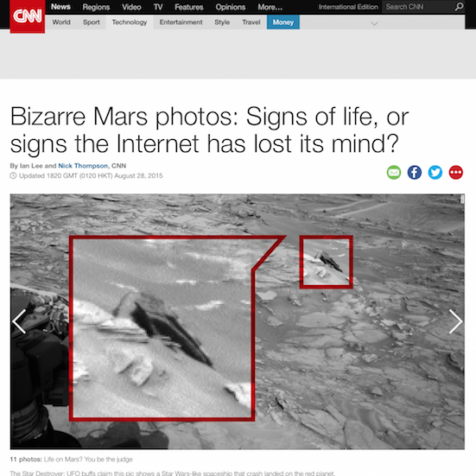
Task: Open the More... menu
Action: coord(270,7)
